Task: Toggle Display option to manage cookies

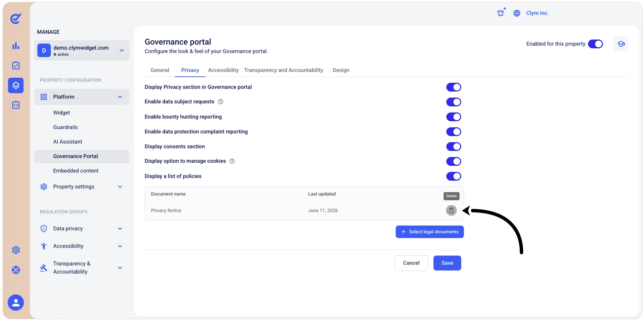Action: pyautogui.click(x=454, y=161)
